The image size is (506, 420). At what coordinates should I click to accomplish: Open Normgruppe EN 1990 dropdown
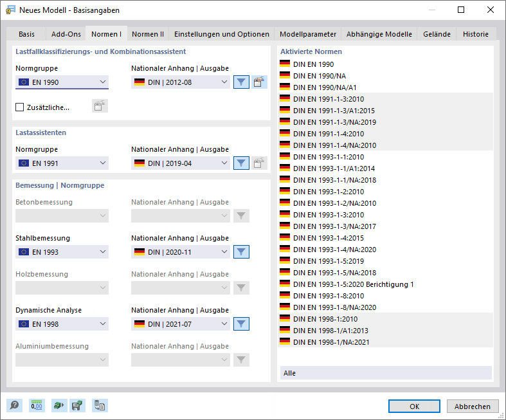coord(62,82)
